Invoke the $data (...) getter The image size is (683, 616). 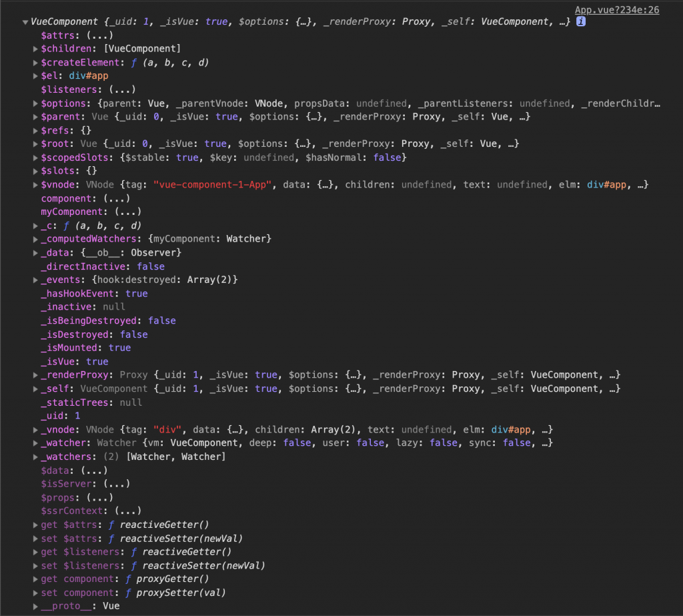tap(94, 471)
